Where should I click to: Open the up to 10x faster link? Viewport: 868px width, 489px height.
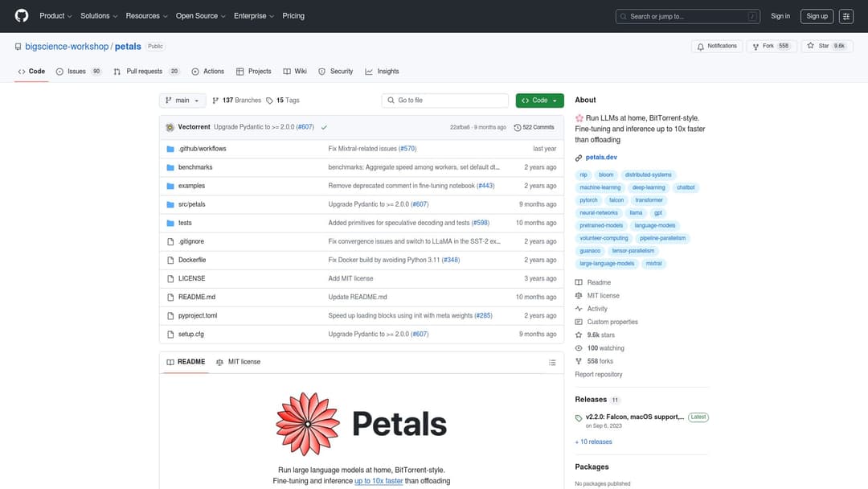[x=379, y=481]
